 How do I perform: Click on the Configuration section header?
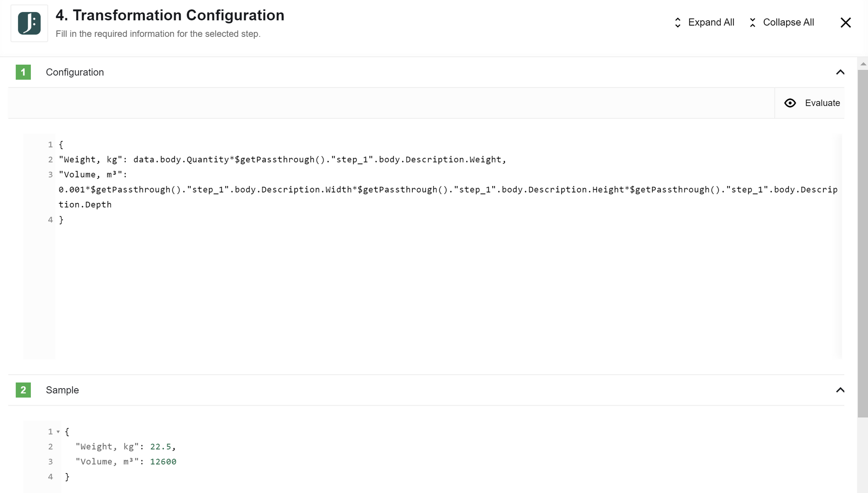75,72
